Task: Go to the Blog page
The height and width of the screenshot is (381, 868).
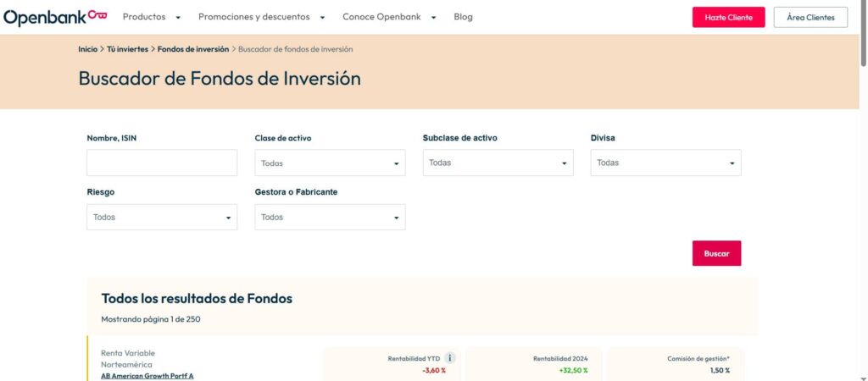Action: coord(464,17)
